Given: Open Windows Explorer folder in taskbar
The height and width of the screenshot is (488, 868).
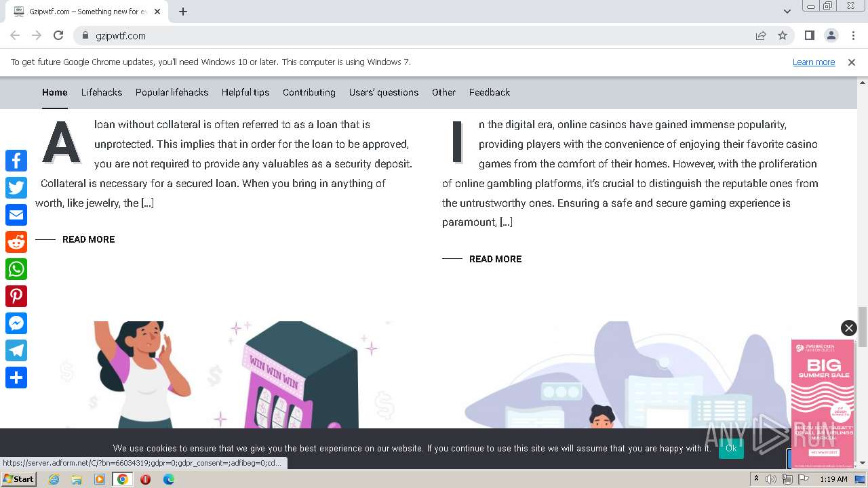Looking at the screenshot, I should pos(77,479).
